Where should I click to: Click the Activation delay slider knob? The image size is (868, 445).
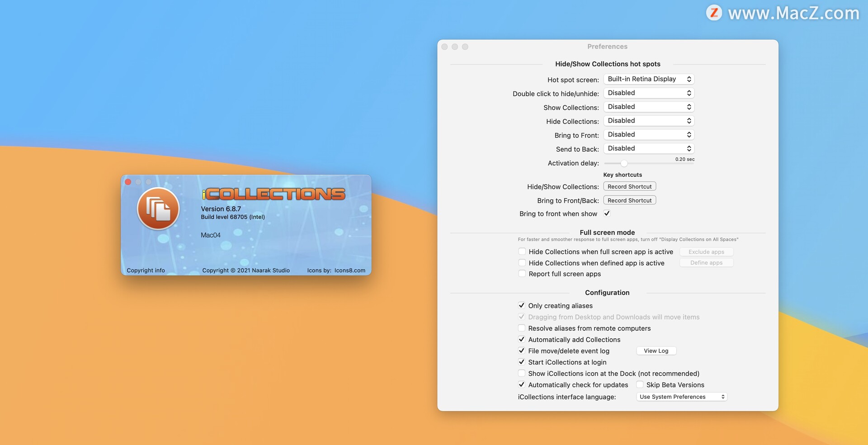tap(624, 163)
